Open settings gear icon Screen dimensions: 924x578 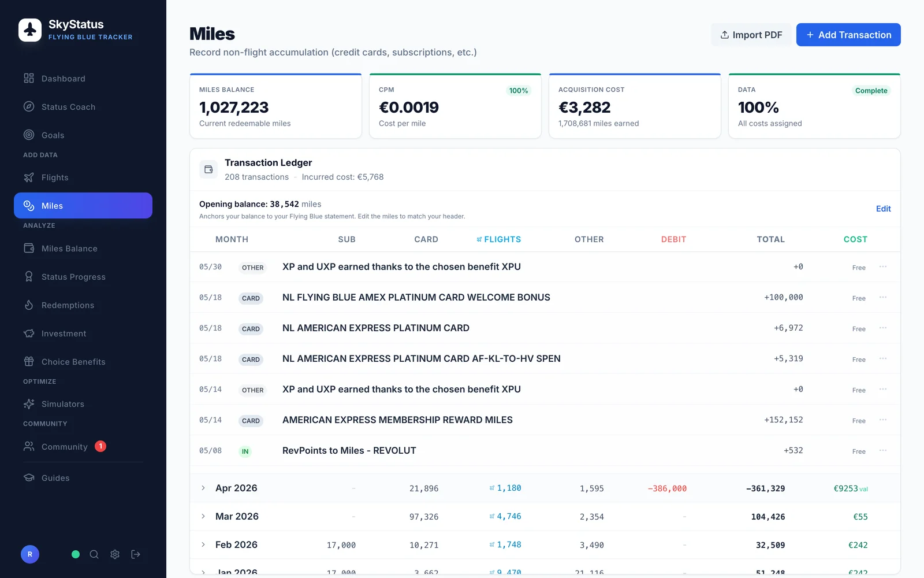pos(115,554)
